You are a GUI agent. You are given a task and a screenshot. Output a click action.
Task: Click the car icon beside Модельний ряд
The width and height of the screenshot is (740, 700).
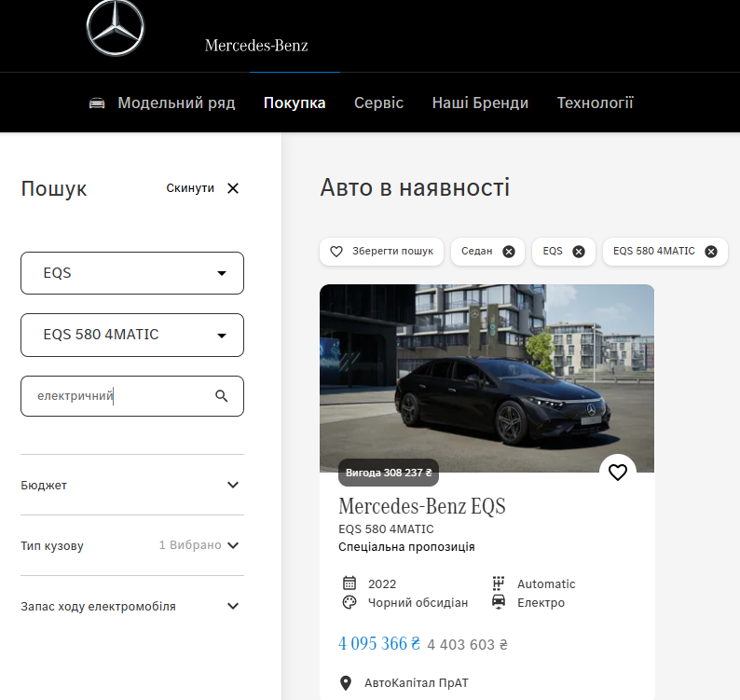97,103
